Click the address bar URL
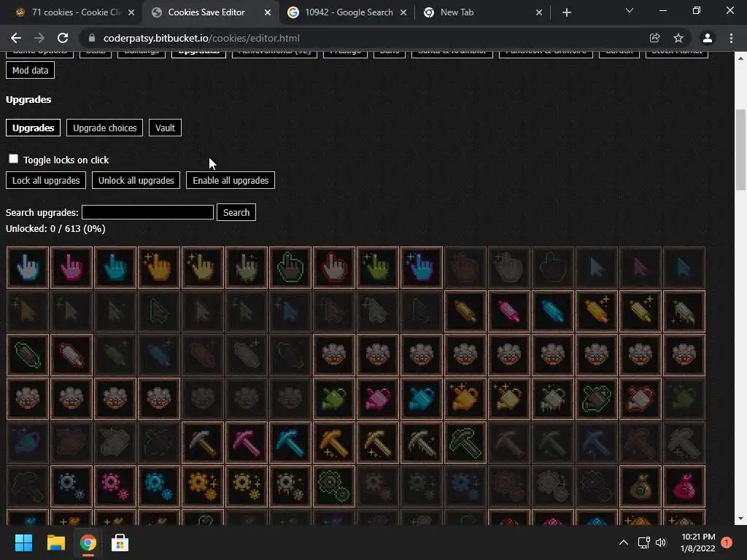 (201, 38)
